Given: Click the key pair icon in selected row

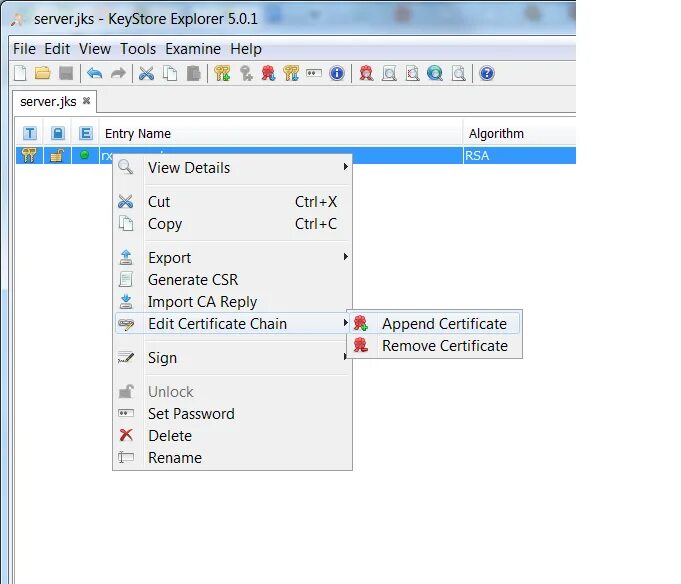Looking at the screenshot, I should click(30, 155).
